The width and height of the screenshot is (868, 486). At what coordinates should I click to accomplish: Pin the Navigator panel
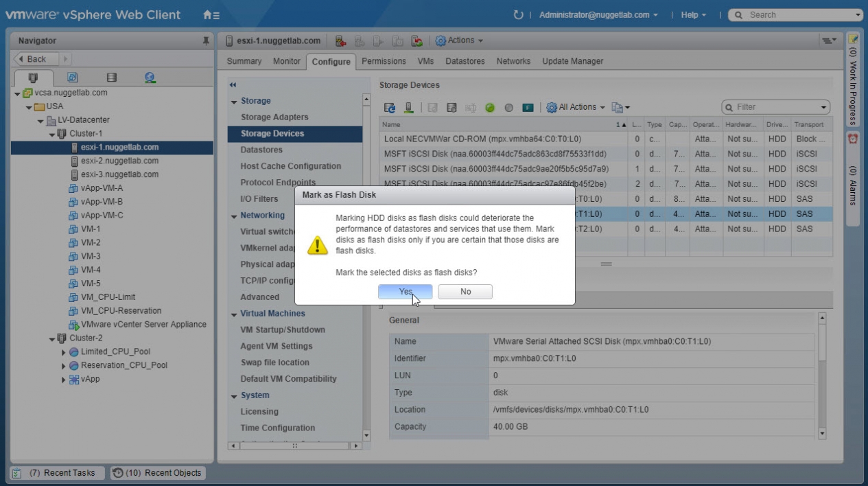[x=206, y=41]
